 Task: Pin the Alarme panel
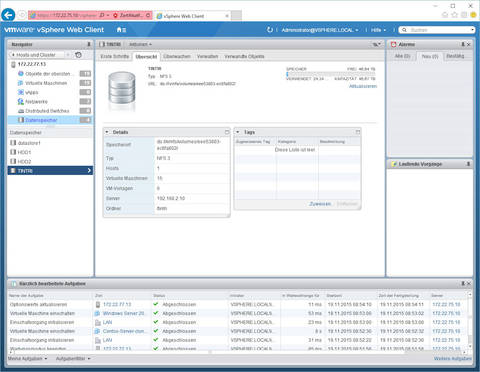(x=463, y=44)
